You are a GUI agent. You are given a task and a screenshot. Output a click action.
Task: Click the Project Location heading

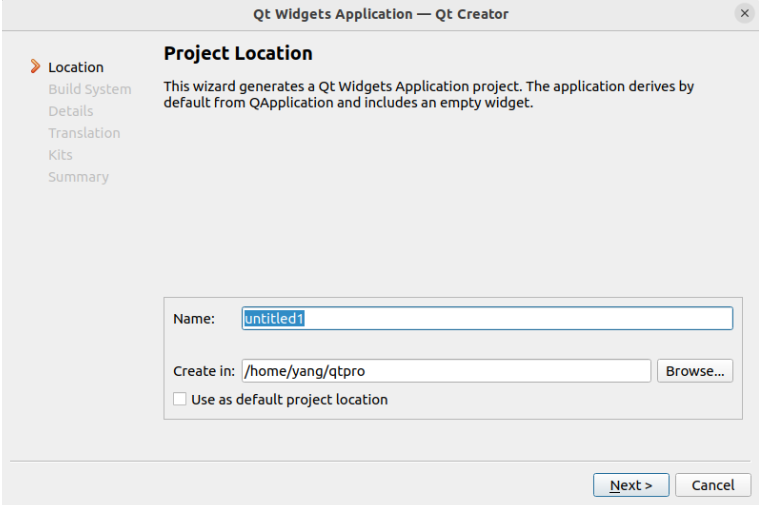tap(238, 53)
